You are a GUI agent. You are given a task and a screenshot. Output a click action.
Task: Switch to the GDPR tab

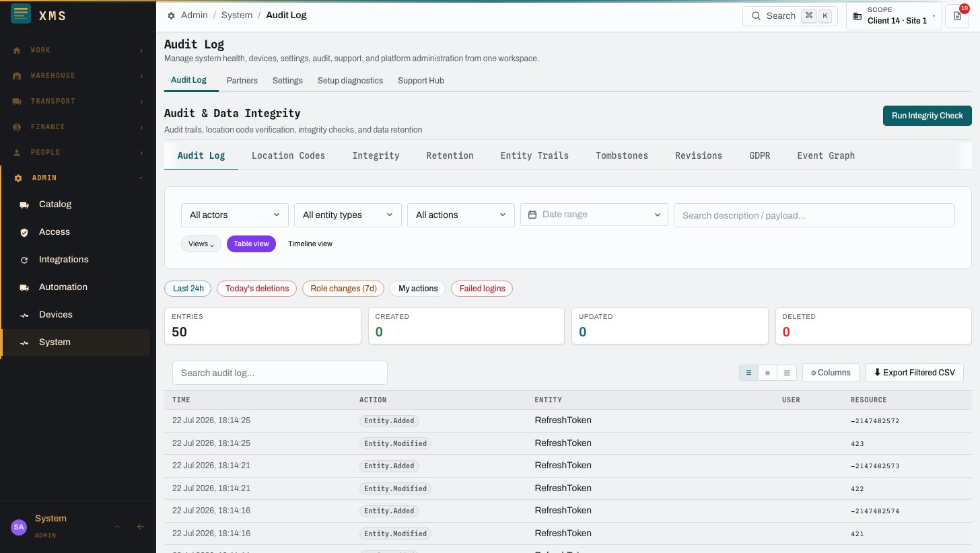(760, 155)
